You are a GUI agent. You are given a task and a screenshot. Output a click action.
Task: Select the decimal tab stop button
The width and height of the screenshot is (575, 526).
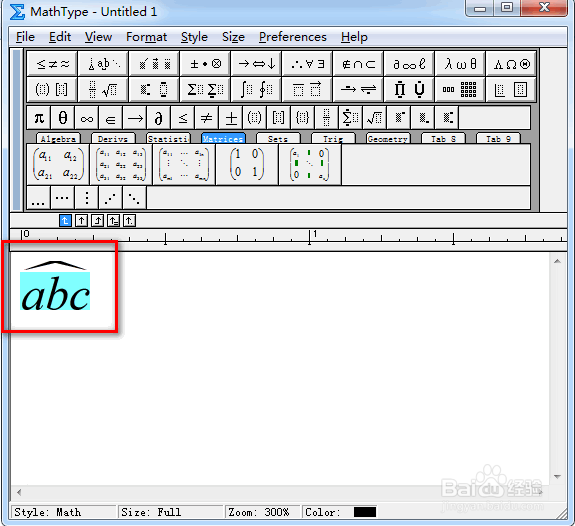(x=129, y=221)
